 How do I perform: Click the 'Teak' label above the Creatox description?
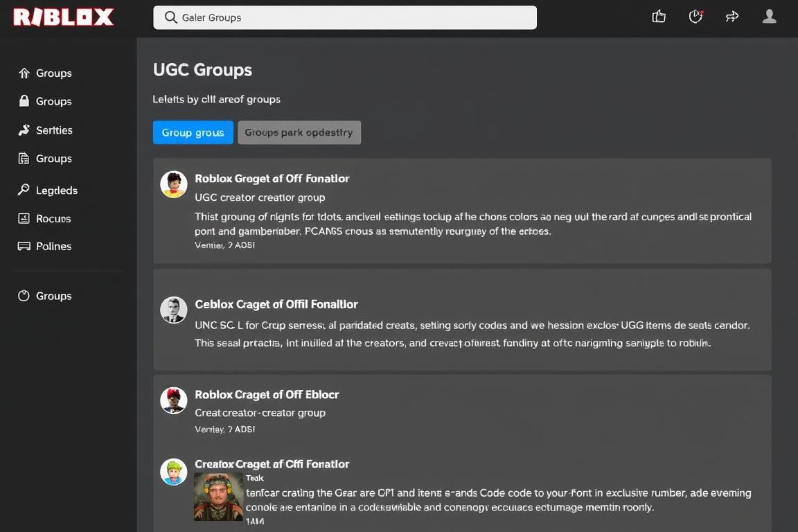[254, 478]
